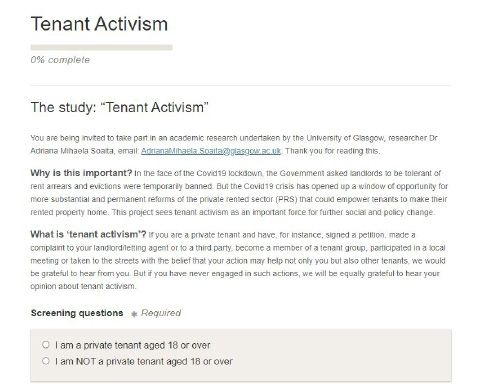480x391 pixels.
Task: Click the "Why is this important?" bold heading
Action: coord(81,173)
